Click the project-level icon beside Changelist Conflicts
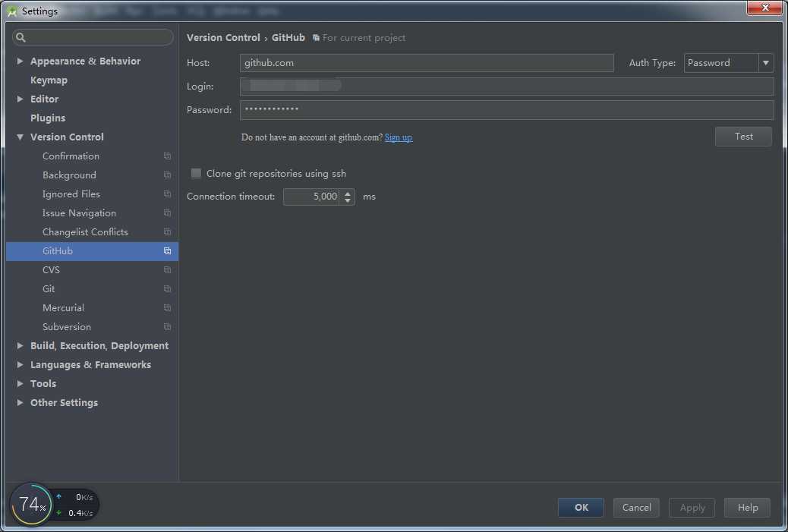The width and height of the screenshot is (788, 532). pyautogui.click(x=167, y=232)
